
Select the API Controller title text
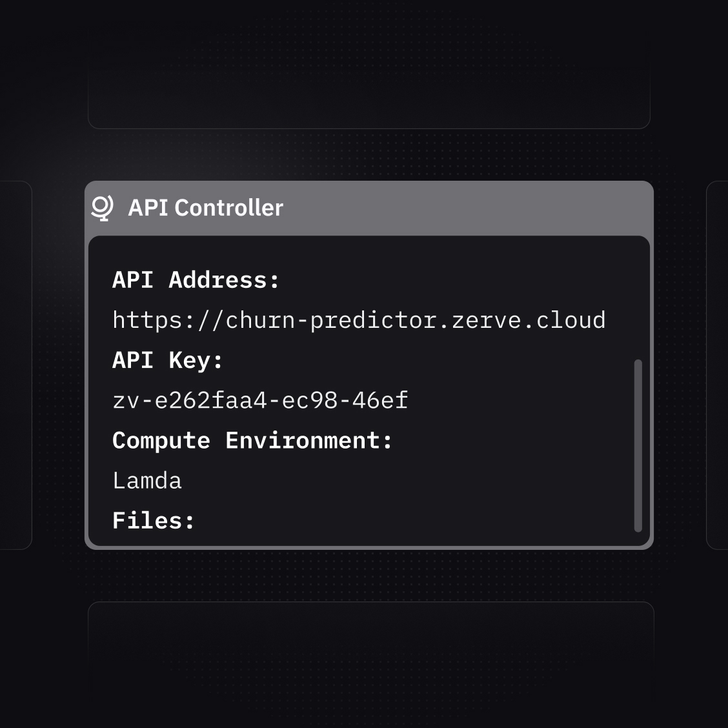205,208
